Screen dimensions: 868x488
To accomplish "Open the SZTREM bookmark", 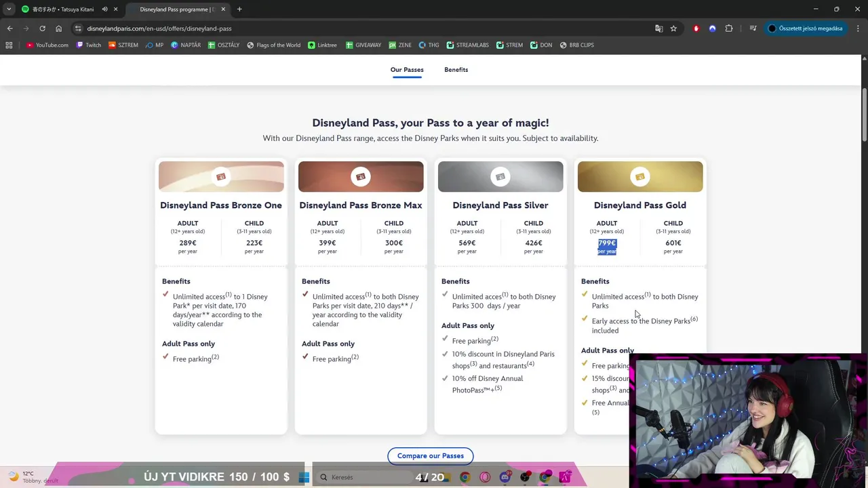I will pyautogui.click(x=123, y=45).
